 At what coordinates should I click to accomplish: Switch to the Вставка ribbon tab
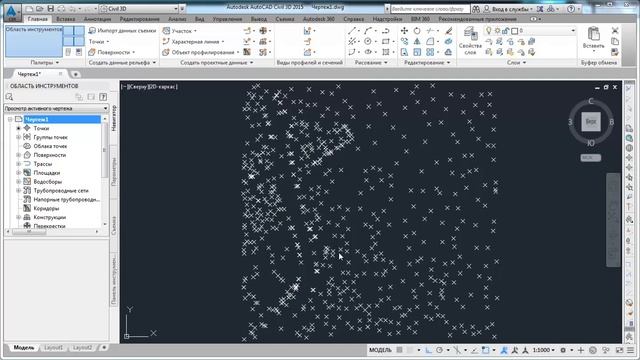click(x=65, y=19)
